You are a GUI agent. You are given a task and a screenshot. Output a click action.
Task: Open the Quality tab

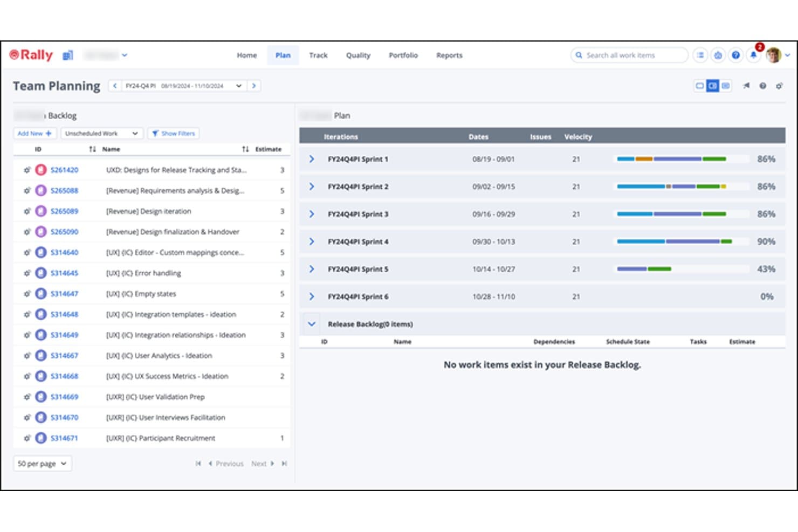pos(358,55)
